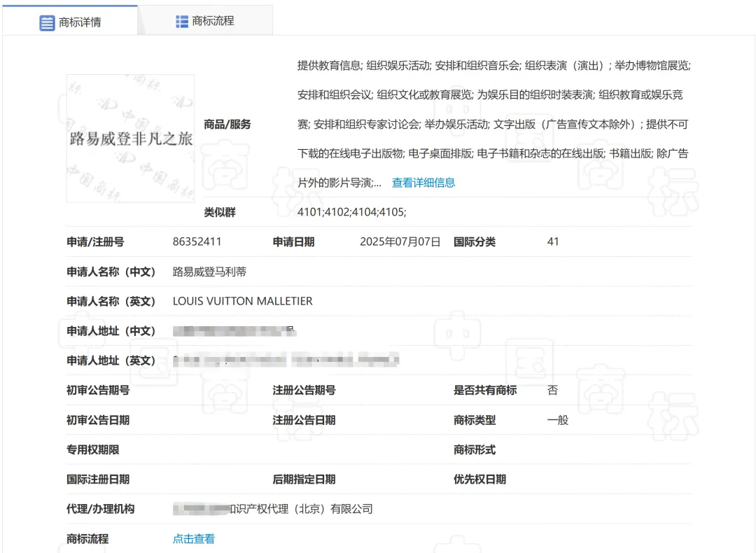Click the 申请日期 label
756x553 pixels.
(x=293, y=242)
